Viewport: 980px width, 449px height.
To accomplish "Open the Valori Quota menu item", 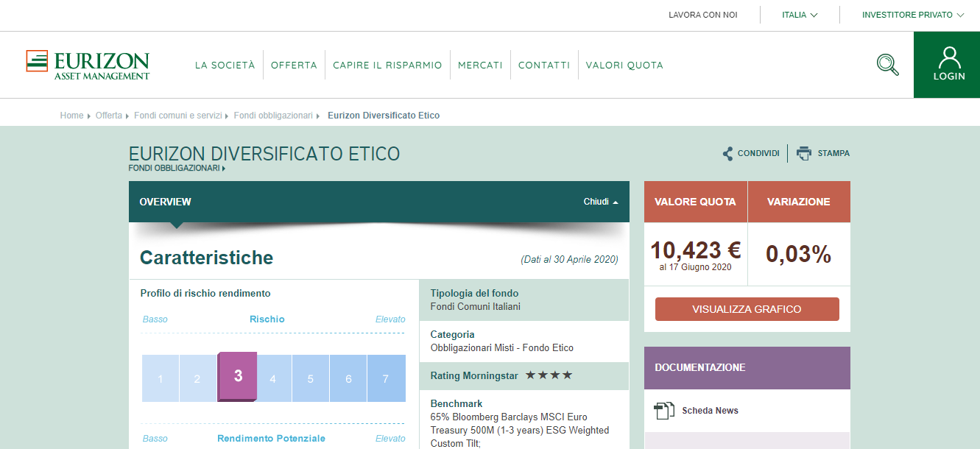I will pyautogui.click(x=624, y=65).
